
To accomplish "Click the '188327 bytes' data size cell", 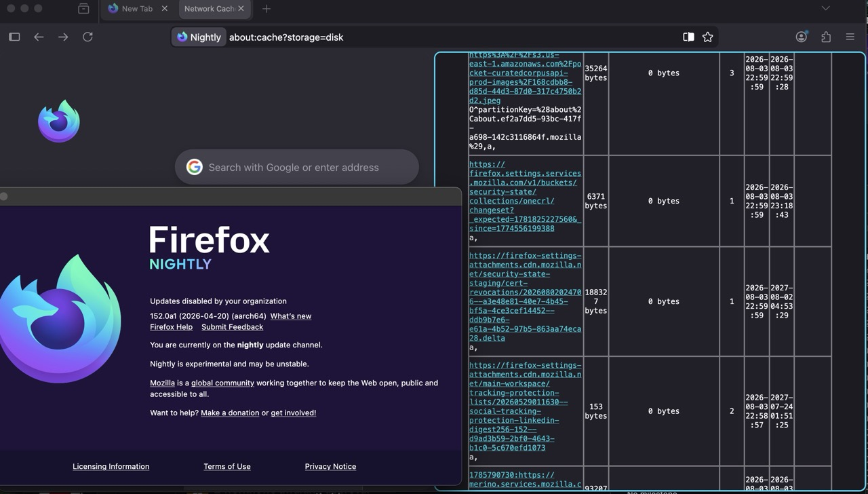I will point(595,301).
